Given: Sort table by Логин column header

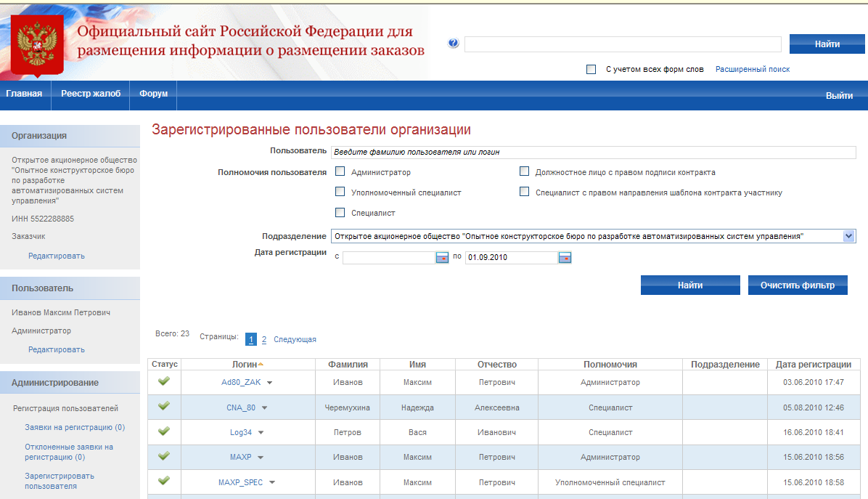Looking at the screenshot, I should [244, 365].
